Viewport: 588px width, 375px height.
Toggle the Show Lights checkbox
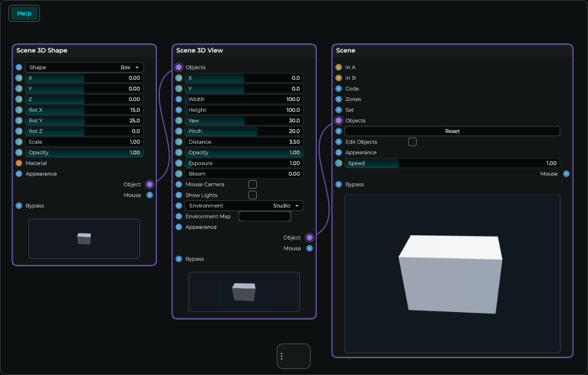pos(253,195)
